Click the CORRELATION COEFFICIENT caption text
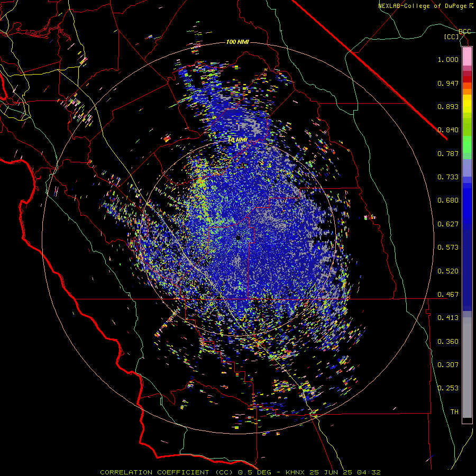 pos(157,472)
